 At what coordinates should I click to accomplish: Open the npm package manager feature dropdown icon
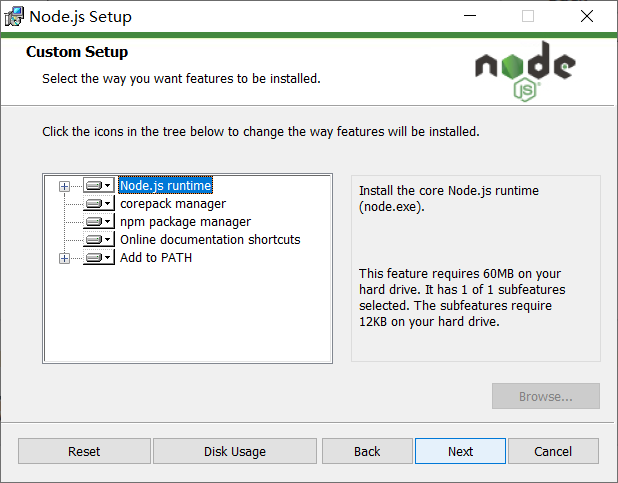pyautogui.click(x=99, y=222)
